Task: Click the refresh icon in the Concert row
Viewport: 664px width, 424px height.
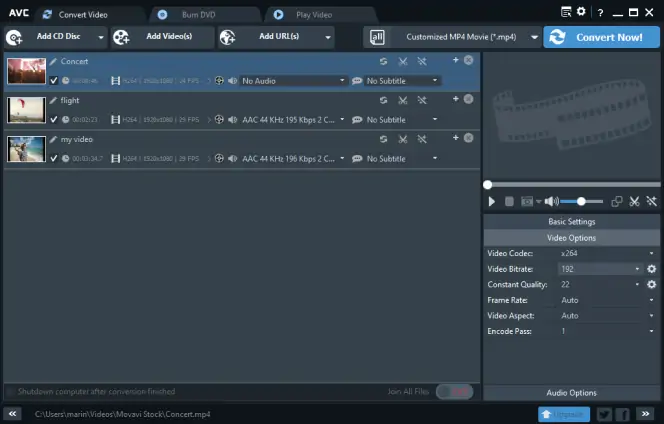Action: click(383, 61)
